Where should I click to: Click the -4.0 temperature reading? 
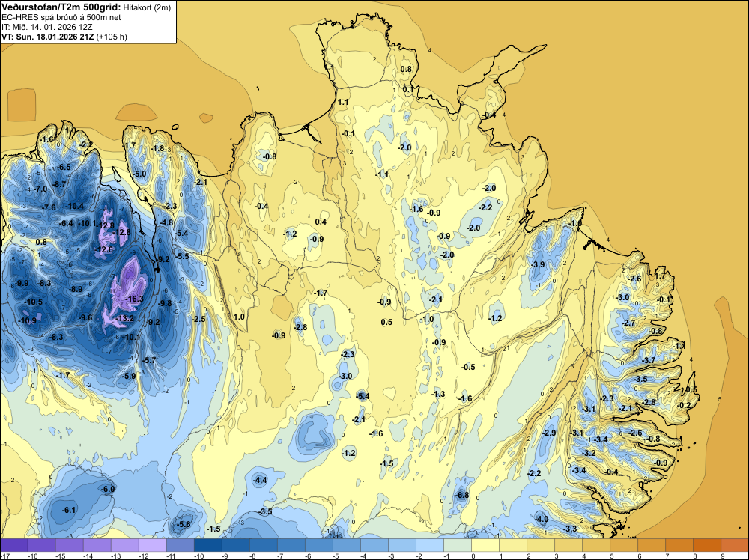pos(542,520)
